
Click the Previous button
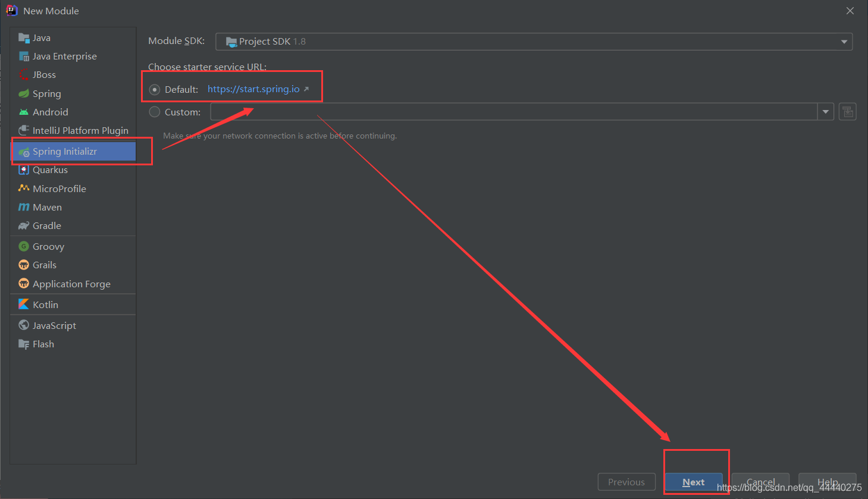coord(626,482)
